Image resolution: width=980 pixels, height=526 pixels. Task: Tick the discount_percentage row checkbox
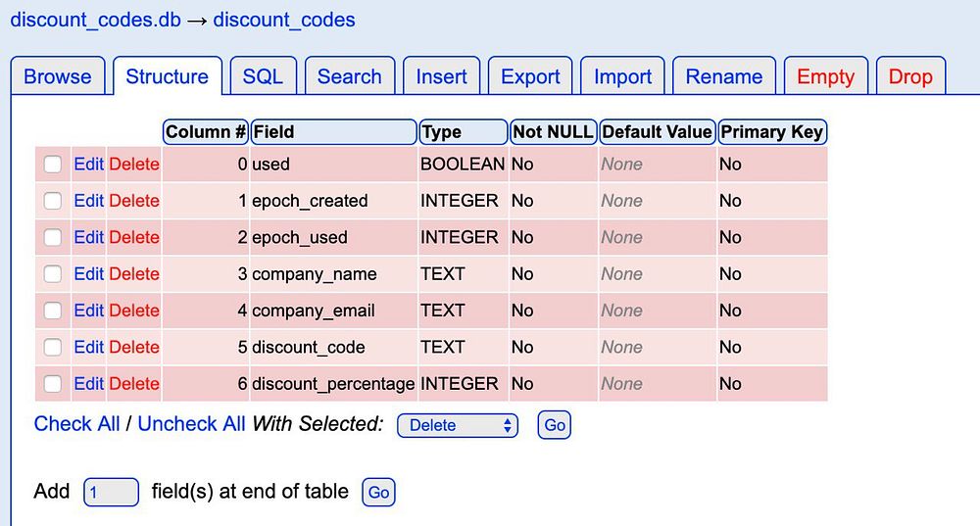pyautogui.click(x=53, y=384)
